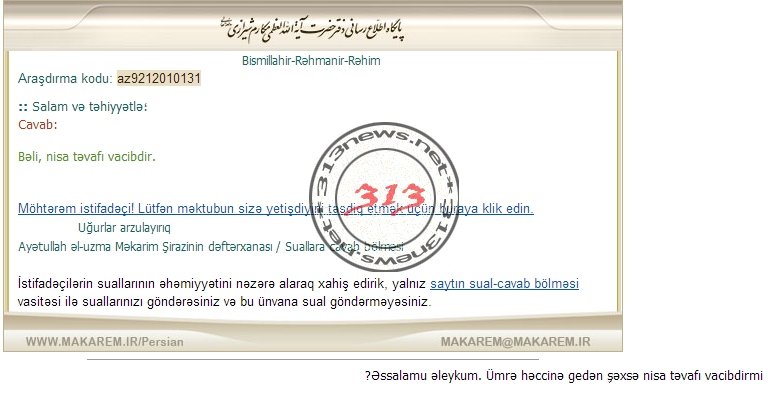This screenshot has width=768, height=394.
Task: Open saytın sual-cavab bölməsi link
Action: coord(504,284)
